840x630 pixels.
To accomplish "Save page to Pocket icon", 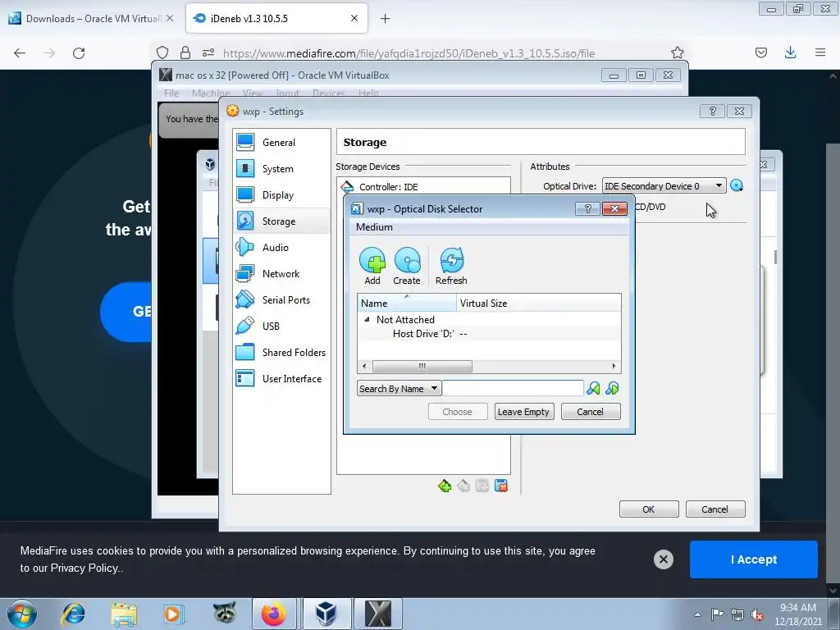I will tap(760, 52).
